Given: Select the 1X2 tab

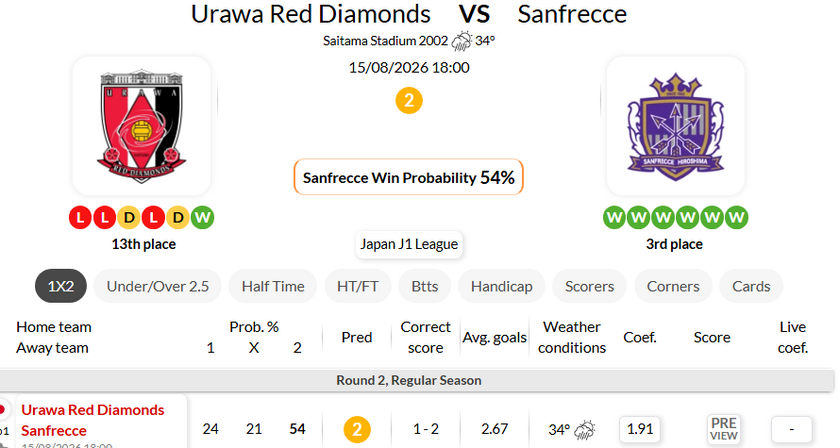Looking at the screenshot, I should (61, 286).
